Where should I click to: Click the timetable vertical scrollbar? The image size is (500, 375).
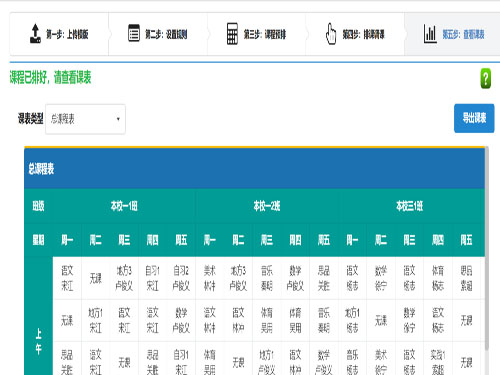[487, 248]
